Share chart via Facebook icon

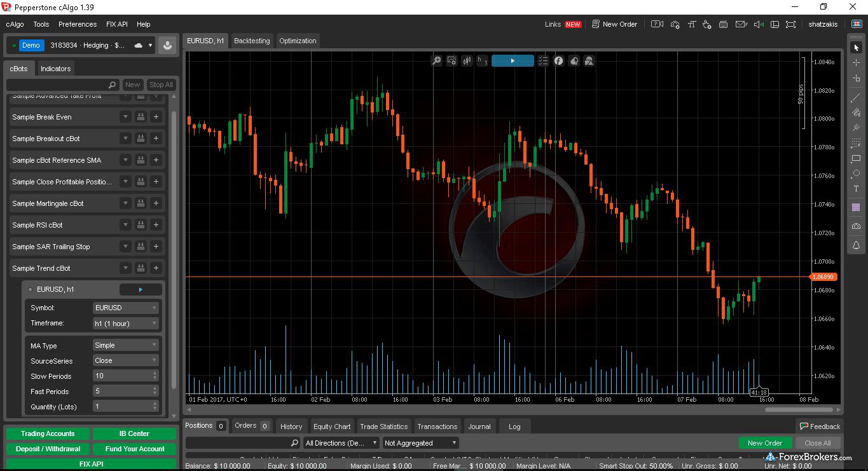[558, 61]
